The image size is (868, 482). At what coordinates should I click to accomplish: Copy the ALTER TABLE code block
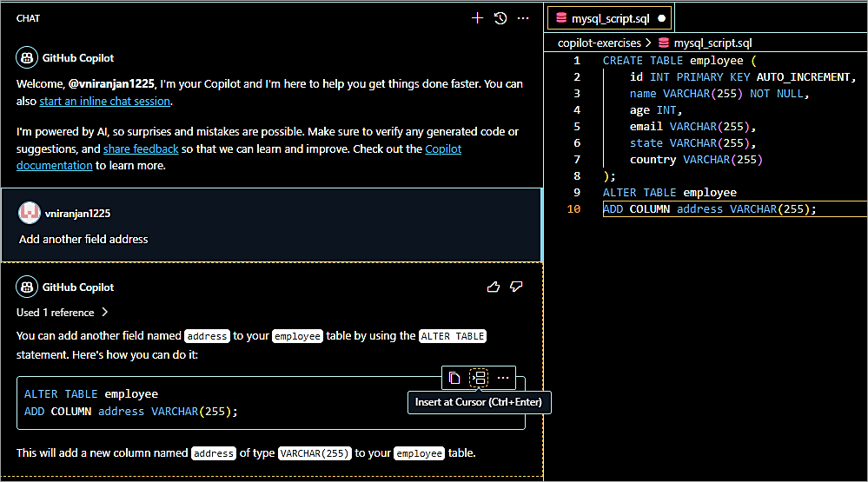454,378
